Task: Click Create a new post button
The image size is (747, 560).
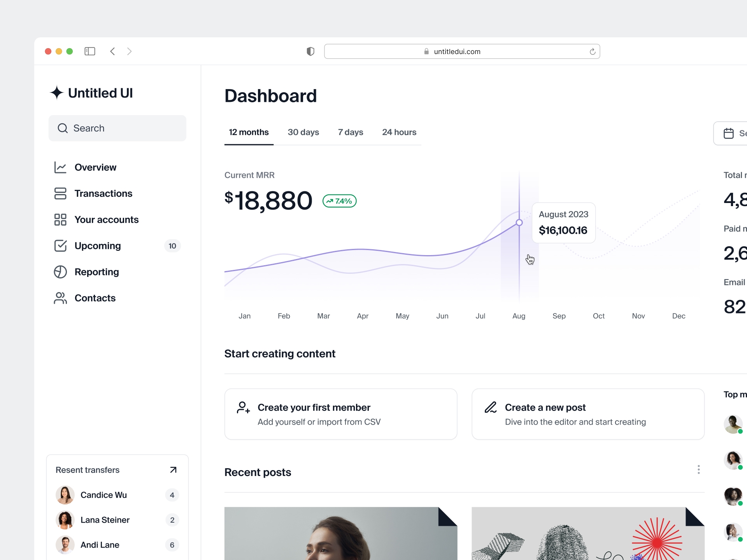Action: tap(587, 414)
